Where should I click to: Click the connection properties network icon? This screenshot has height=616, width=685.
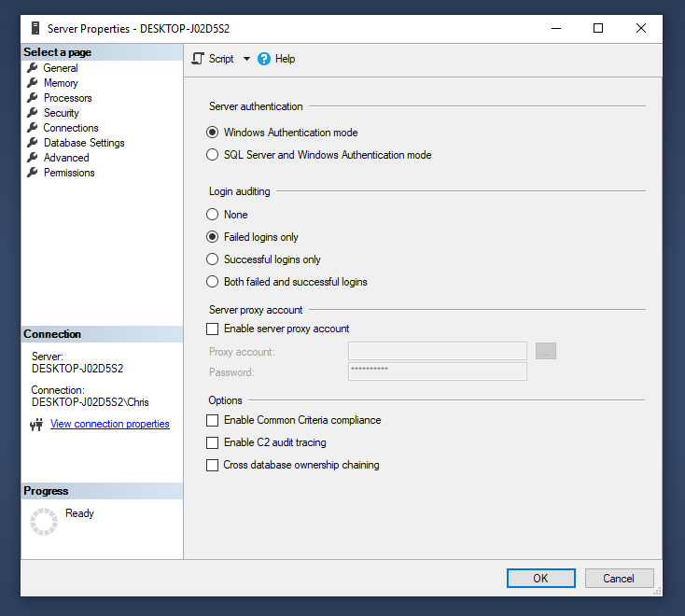(x=36, y=424)
